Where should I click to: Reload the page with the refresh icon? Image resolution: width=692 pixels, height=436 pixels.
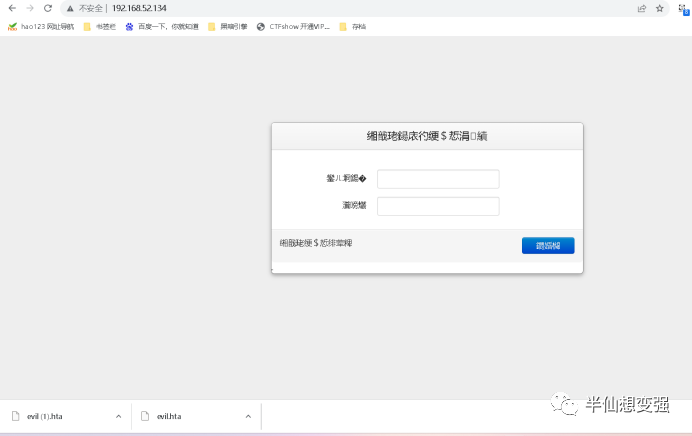[48, 8]
